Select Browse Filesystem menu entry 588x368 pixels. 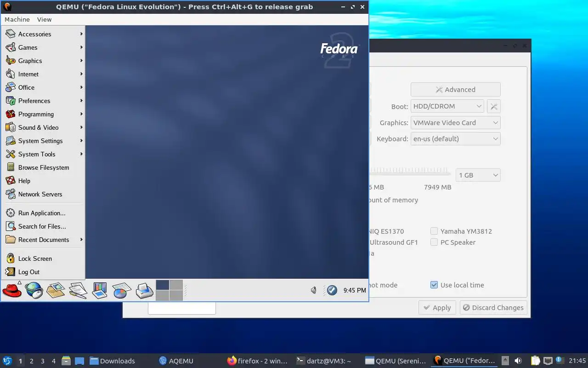44,167
